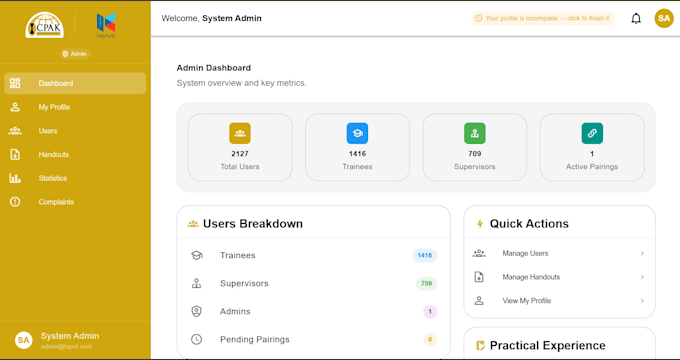
Task: Open Statistics in the sidebar
Action: tap(75, 178)
